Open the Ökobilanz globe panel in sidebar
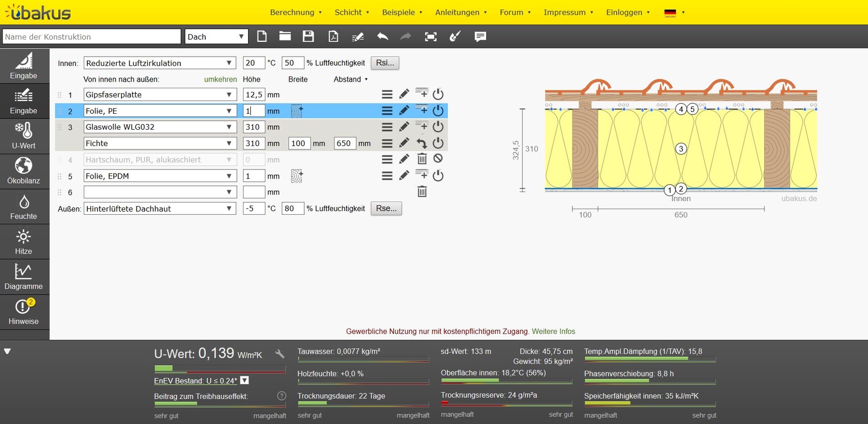Viewport: 868px width, 424px height. pos(24,171)
